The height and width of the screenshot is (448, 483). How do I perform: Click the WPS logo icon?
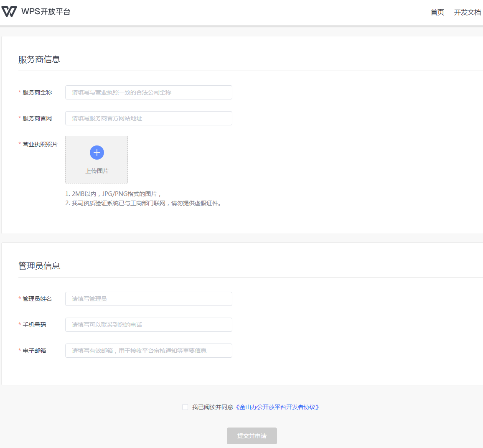[9, 12]
